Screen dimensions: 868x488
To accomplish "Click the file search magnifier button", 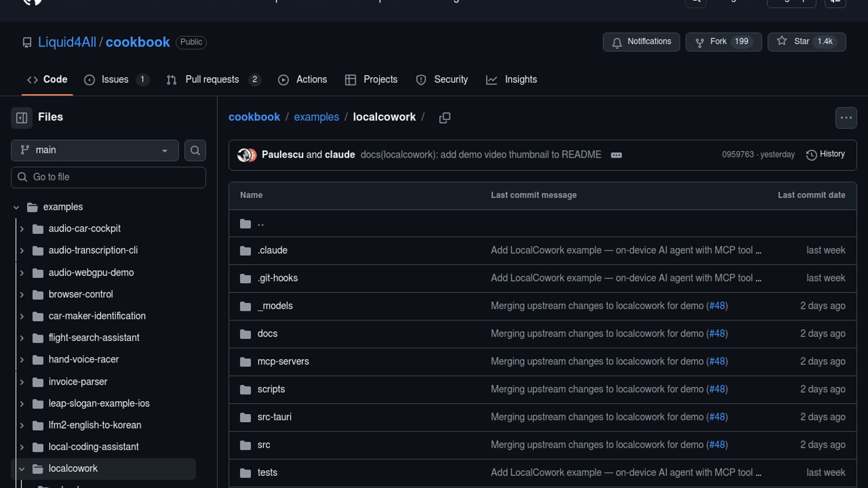I will click(x=195, y=150).
